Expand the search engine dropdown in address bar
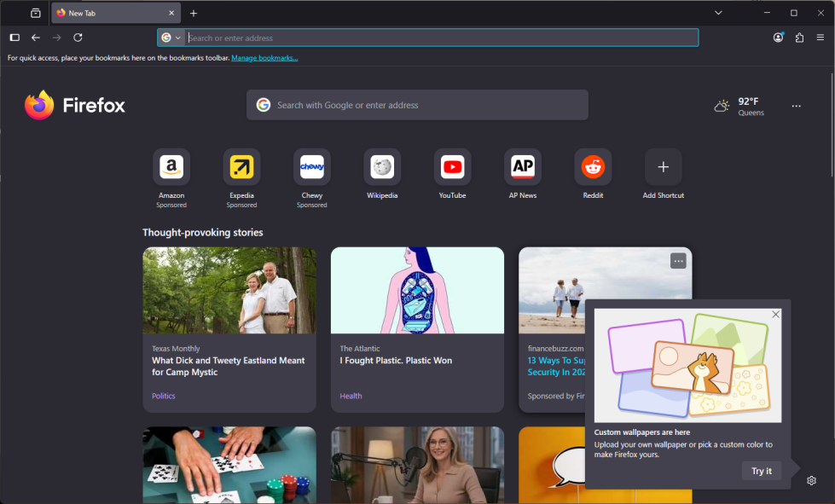Viewport: 835px width, 504px height. pyautogui.click(x=171, y=38)
